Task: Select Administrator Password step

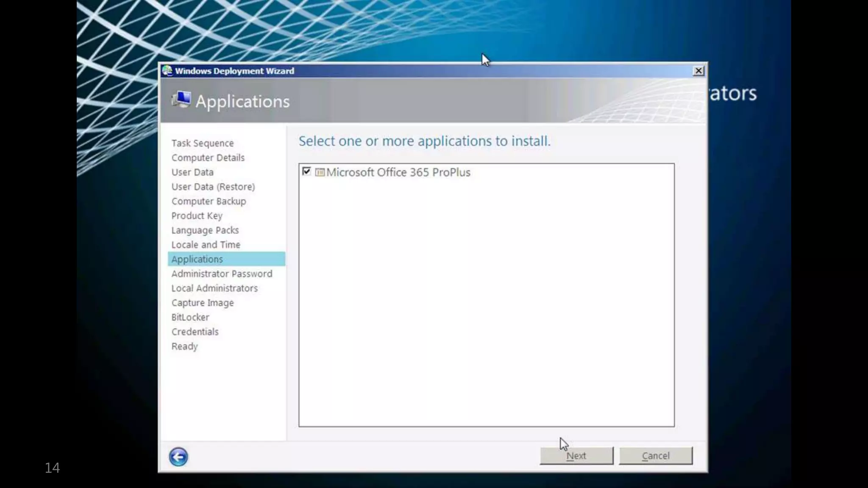Action: (222, 274)
